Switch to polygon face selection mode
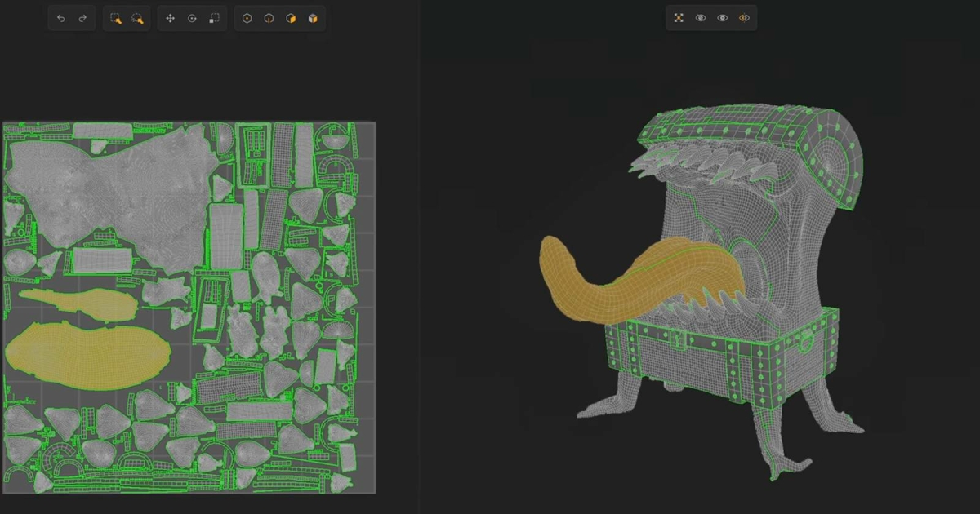Viewport: 980px width, 514px height. tap(290, 18)
